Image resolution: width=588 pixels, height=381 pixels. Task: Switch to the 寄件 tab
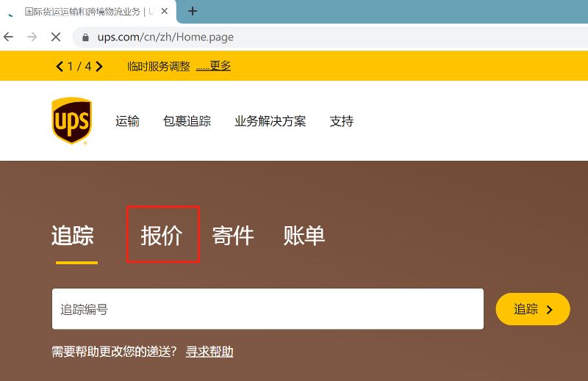233,236
